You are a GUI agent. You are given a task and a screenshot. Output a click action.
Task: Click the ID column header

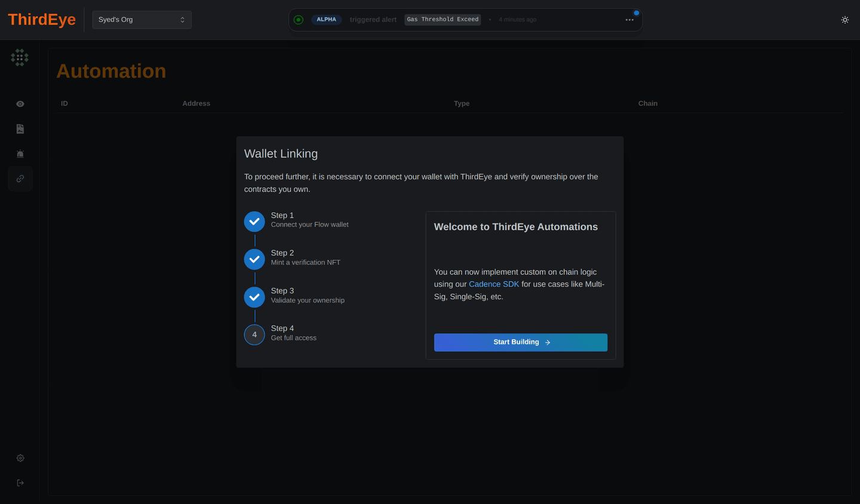(x=64, y=103)
